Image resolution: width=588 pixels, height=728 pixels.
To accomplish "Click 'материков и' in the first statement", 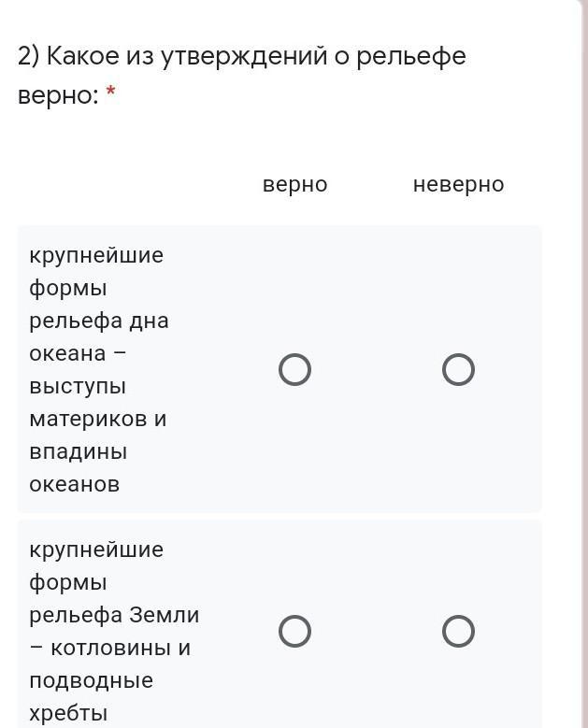I will tap(97, 419).
